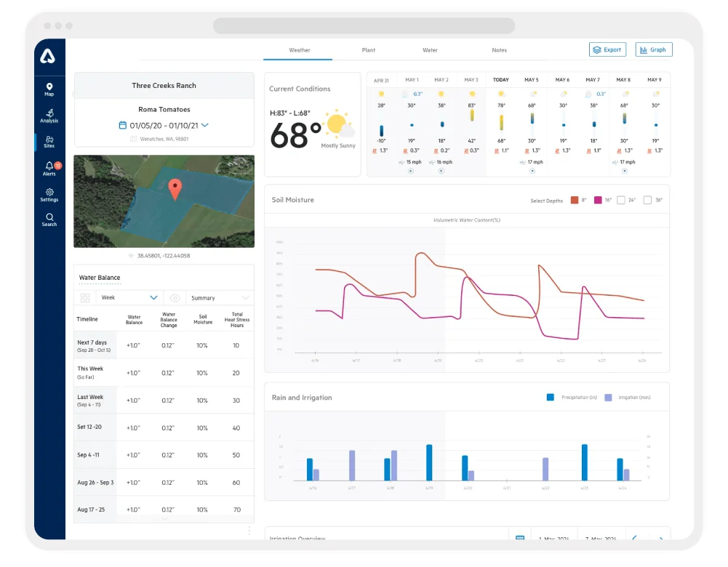Click the Total Heat Stress Hours column header
The width and height of the screenshot is (728, 567).
pyautogui.click(x=237, y=320)
